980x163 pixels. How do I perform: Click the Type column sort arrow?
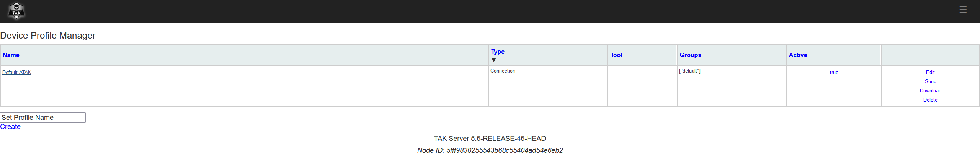click(x=494, y=60)
